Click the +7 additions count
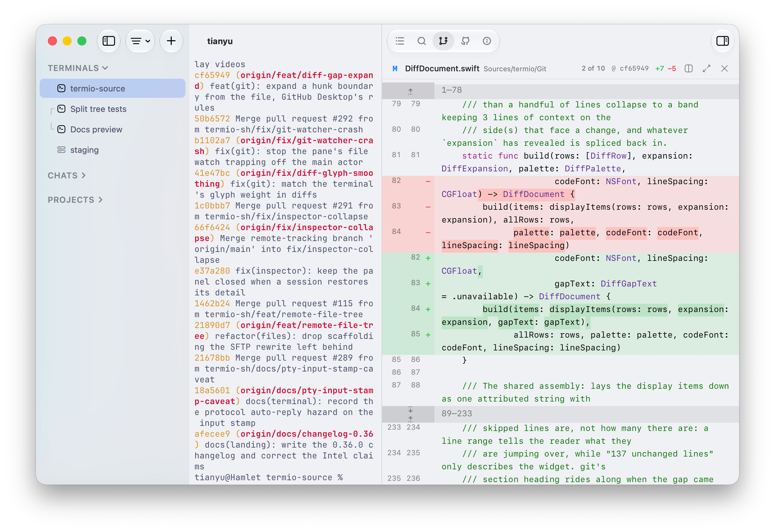The image size is (775, 532). pyautogui.click(x=659, y=69)
